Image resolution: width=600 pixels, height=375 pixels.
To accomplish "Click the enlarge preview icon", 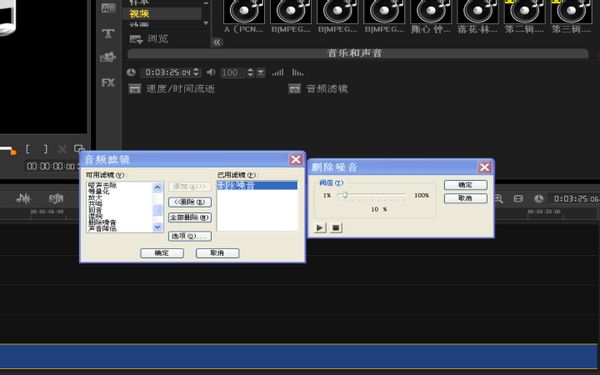I will [x=79, y=148].
